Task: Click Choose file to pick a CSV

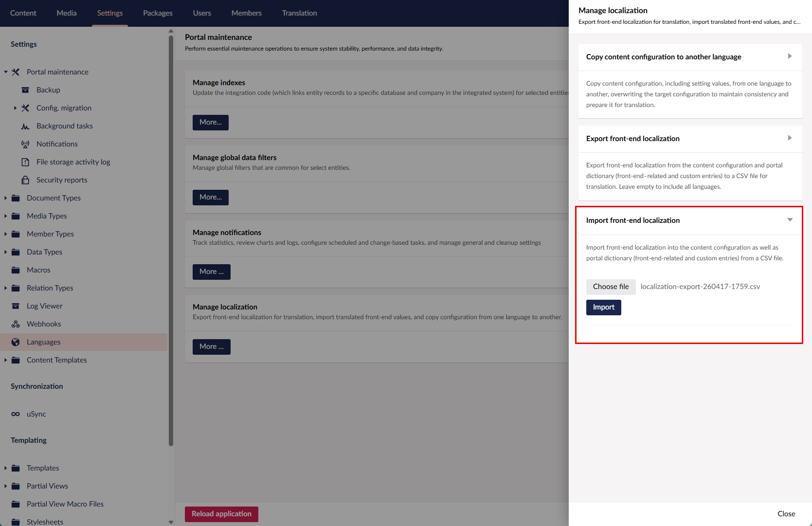Action: point(611,287)
